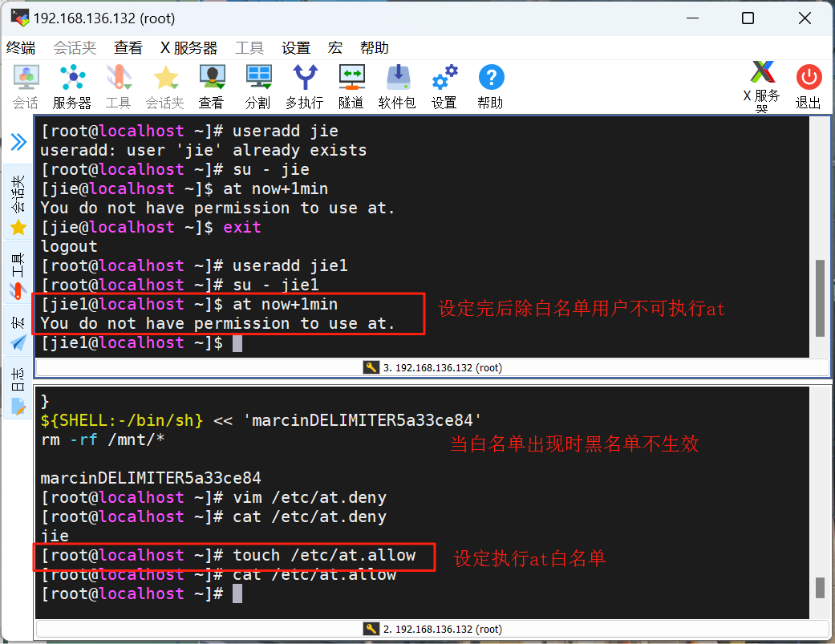The image size is (835, 644).
Task: Click the 帮助 question mark icon
Action: [x=490, y=87]
